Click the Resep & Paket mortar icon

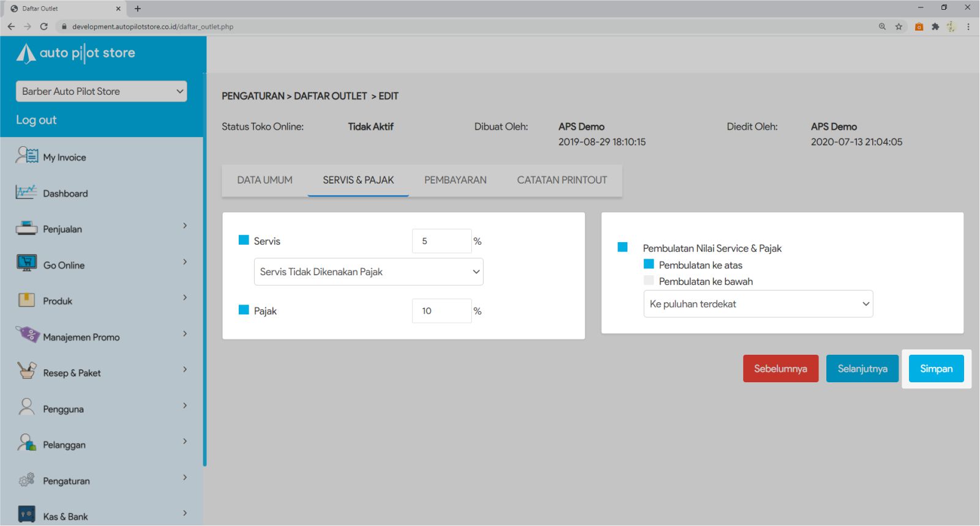26,371
